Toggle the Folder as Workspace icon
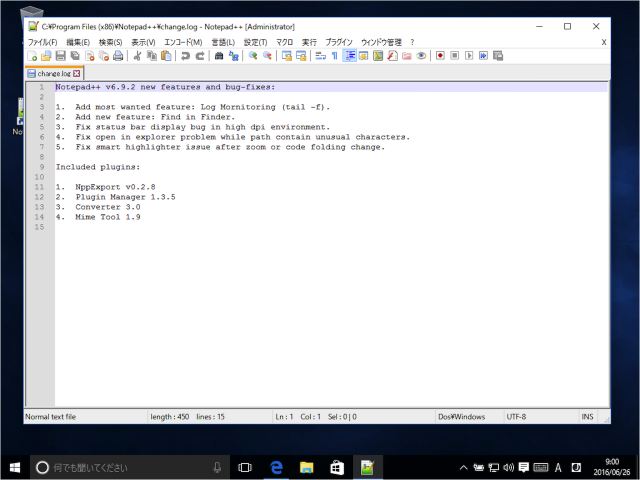 (407, 56)
